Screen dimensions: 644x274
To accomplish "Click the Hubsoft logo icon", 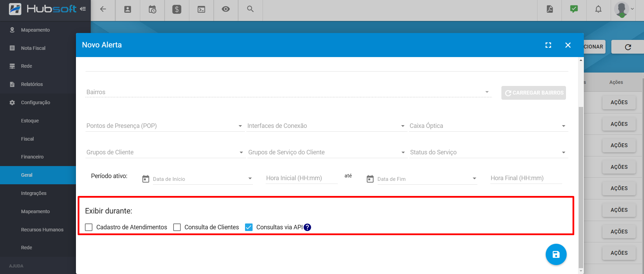I will point(15,9).
